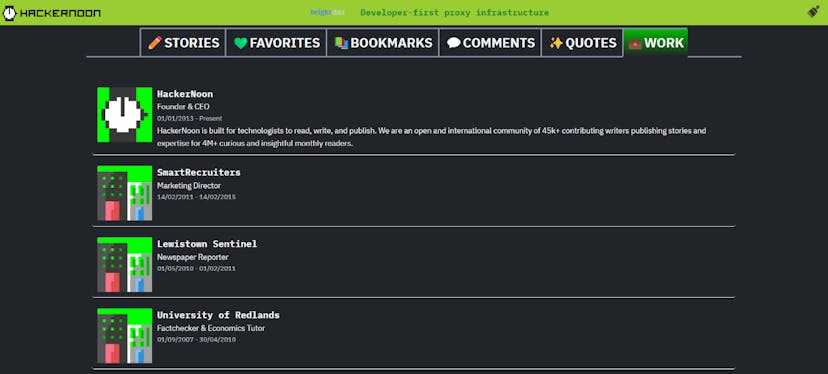The width and height of the screenshot is (828, 374).
Task: Select the Bookmarks tab
Action: (383, 43)
